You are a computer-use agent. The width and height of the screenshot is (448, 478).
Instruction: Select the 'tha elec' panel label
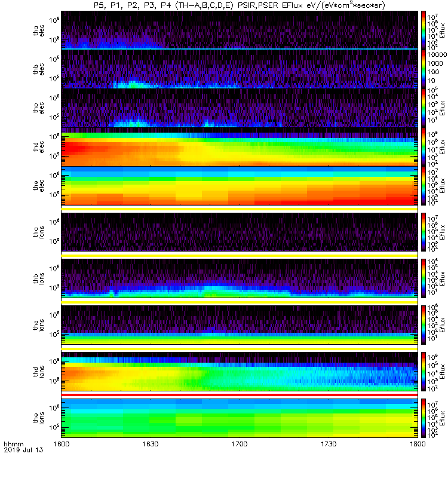[x=38, y=30]
